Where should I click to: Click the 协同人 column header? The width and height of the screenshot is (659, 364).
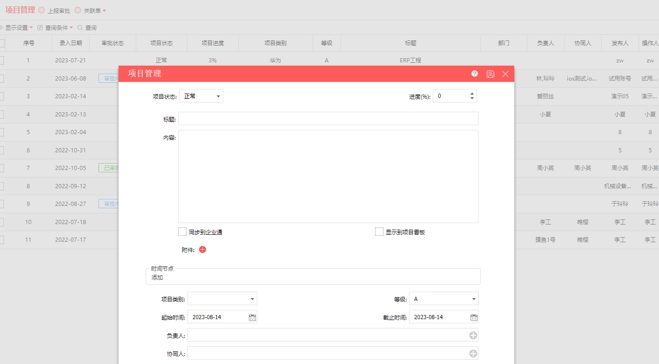pyautogui.click(x=583, y=43)
